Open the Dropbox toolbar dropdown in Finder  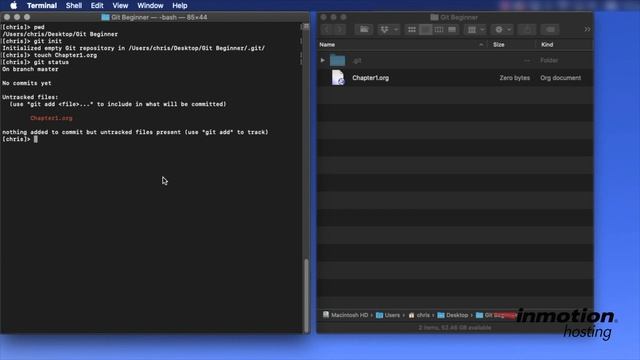[x=389, y=29]
